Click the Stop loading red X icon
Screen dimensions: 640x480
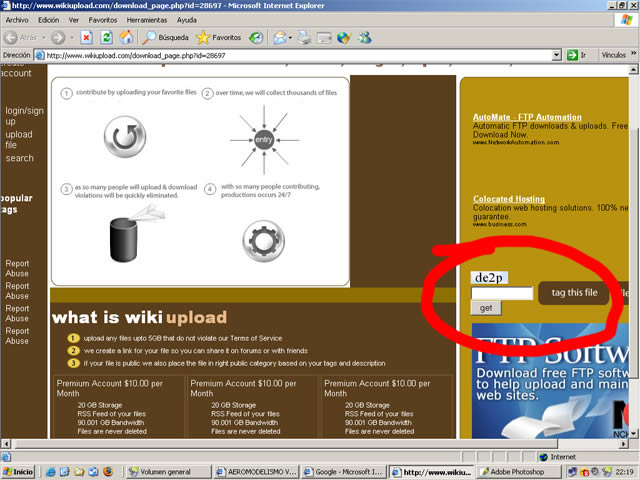tap(86, 37)
